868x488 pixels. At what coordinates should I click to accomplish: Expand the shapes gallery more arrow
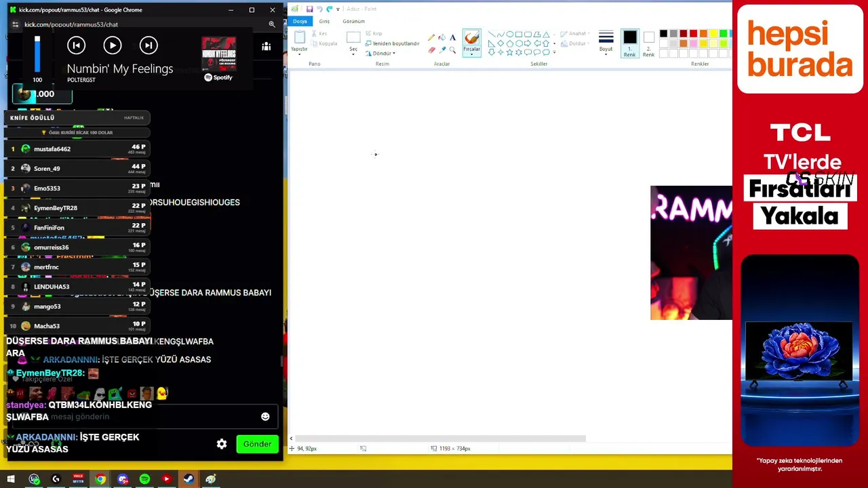coord(555,52)
